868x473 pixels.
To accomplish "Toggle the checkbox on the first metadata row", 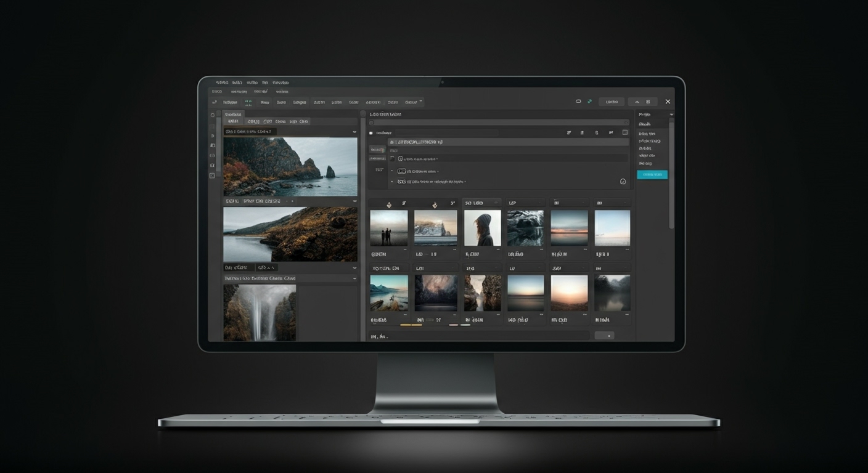I will click(x=393, y=158).
